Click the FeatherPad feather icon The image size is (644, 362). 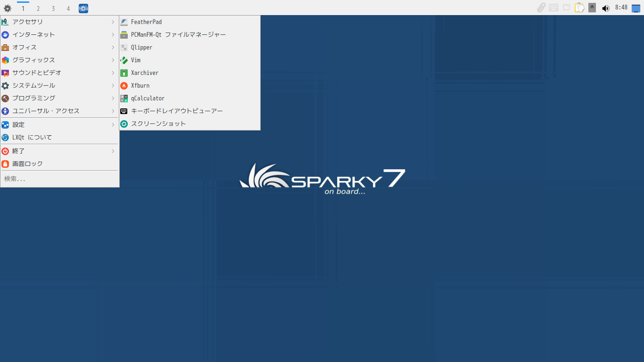[x=124, y=22]
